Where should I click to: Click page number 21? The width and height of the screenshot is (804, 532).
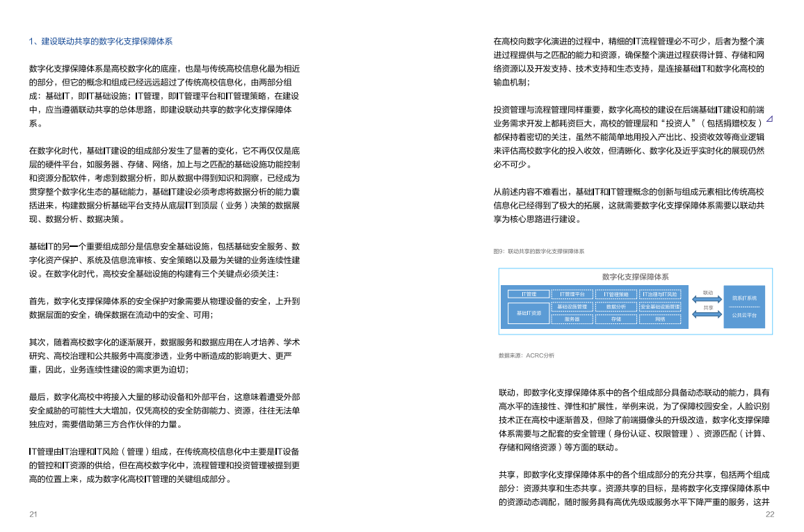point(33,514)
